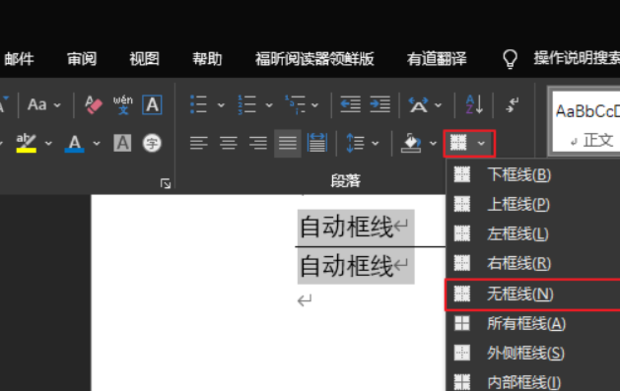Expand the line spacing dropdown arrow
The width and height of the screenshot is (620, 391).
coord(375,143)
